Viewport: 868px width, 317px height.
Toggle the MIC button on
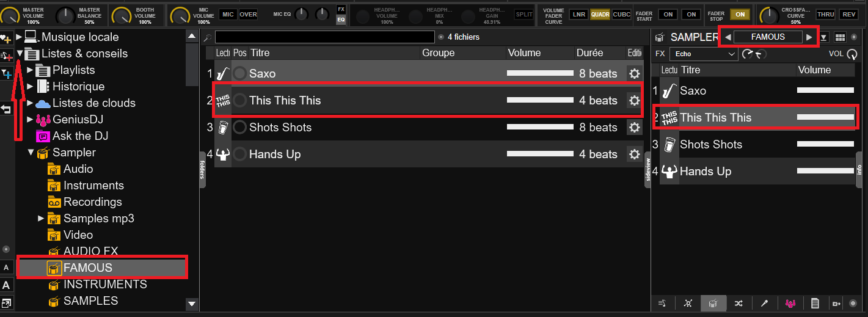pyautogui.click(x=228, y=15)
